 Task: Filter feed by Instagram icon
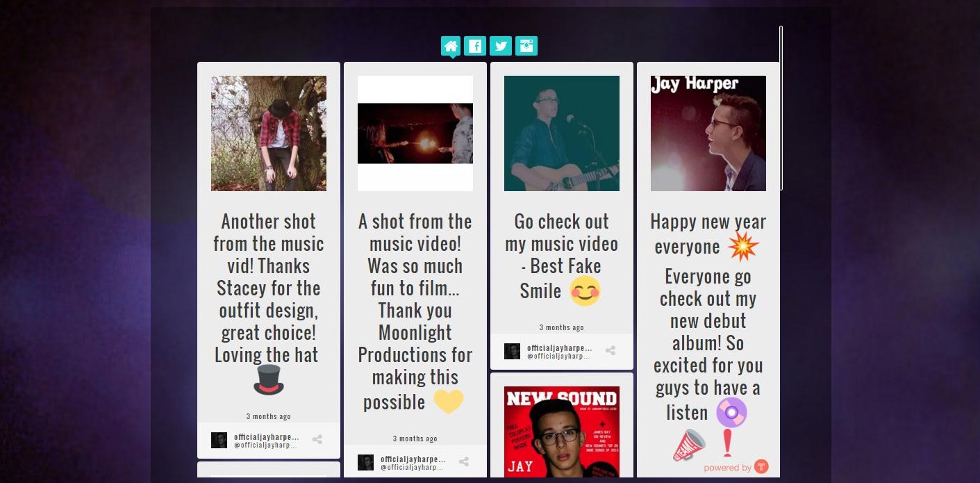(x=526, y=46)
